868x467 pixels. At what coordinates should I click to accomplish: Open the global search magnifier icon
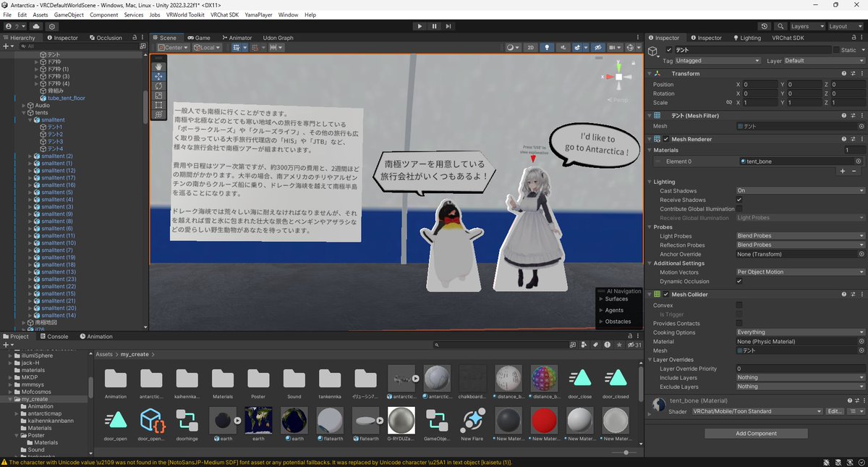click(x=781, y=26)
